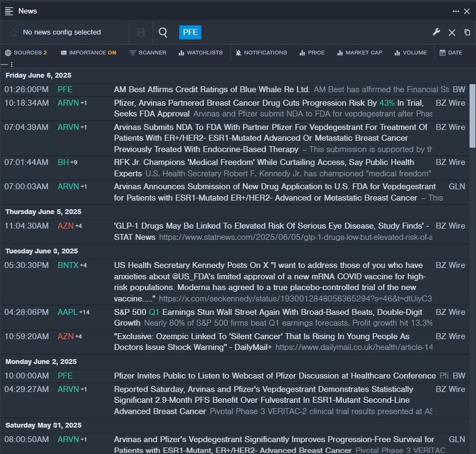Open the PRICE filter
The height and width of the screenshot is (454, 476).
(312, 52)
